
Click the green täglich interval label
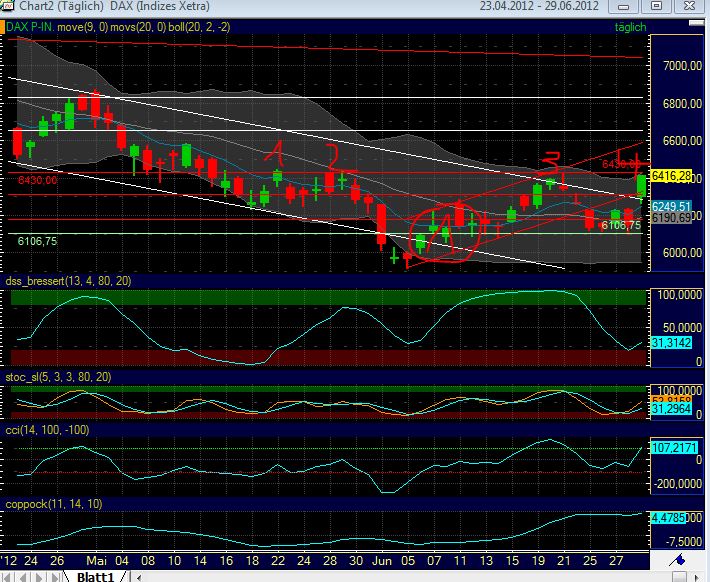tap(630, 27)
